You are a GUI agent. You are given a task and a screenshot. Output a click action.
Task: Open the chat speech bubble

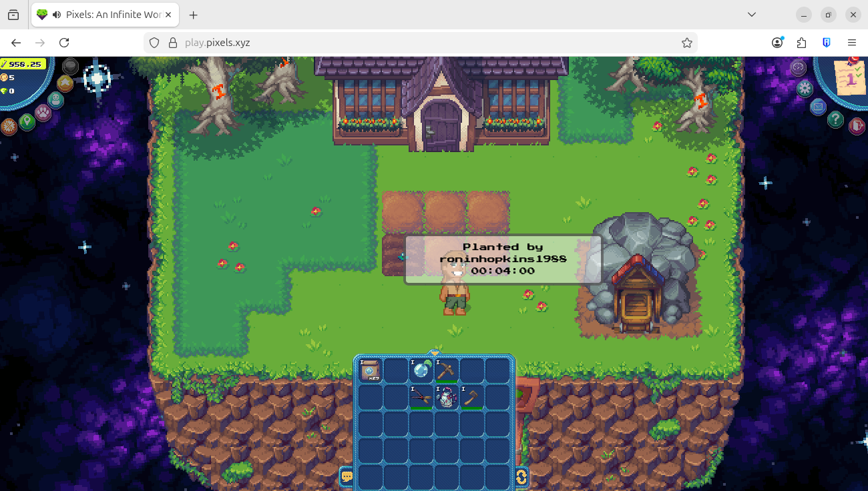click(347, 476)
